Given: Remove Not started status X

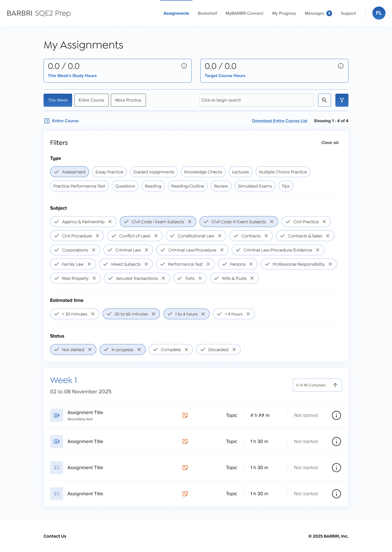Looking at the screenshot, I should (90, 349).
